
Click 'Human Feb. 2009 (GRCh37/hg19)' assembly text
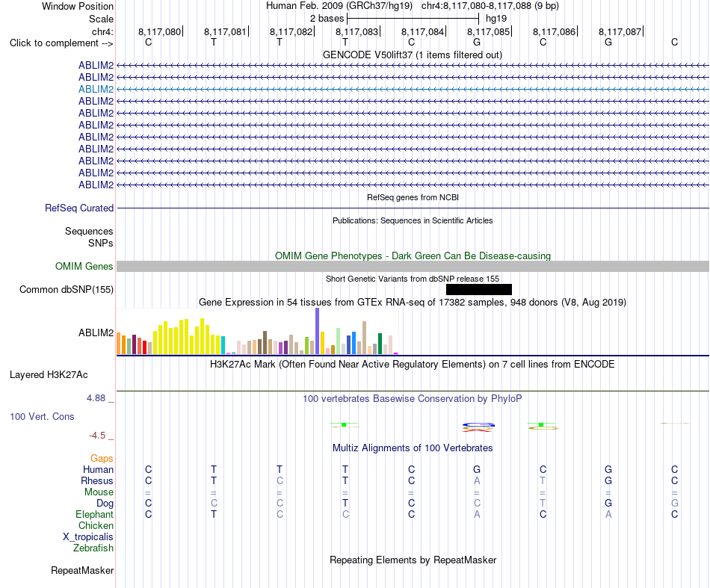[339, 6]
